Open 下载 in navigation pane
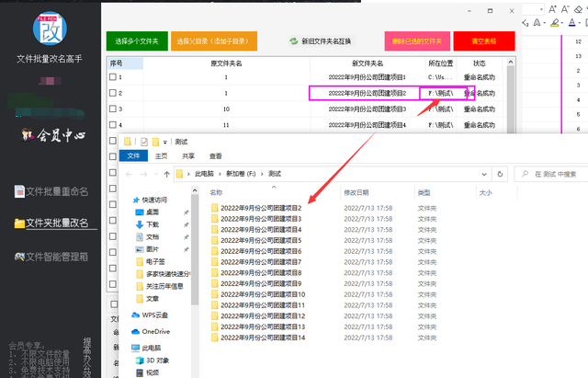The height and width of the screenshot is (378, 588). tap(147, 224)
